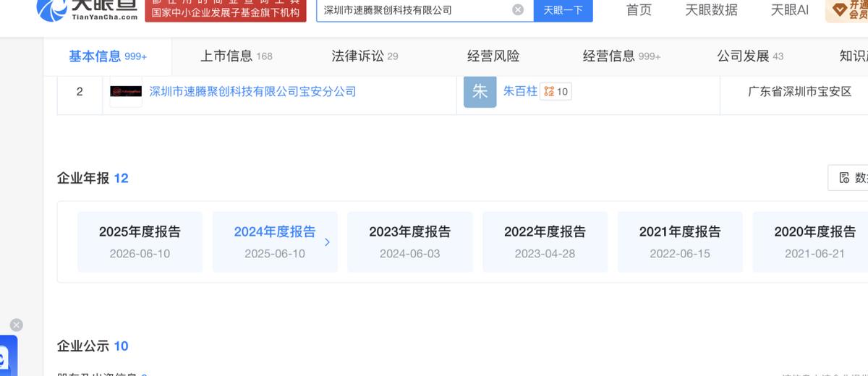Screen dimensions: 868x376
Task: Open the Tianyancha logo homepage
Action: click(x=88, y=9)
